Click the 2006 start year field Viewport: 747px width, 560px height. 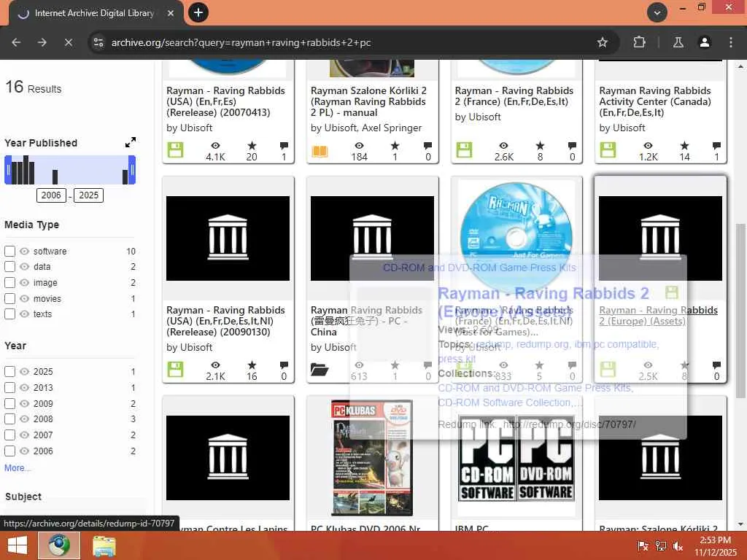(x=51, y=195)
